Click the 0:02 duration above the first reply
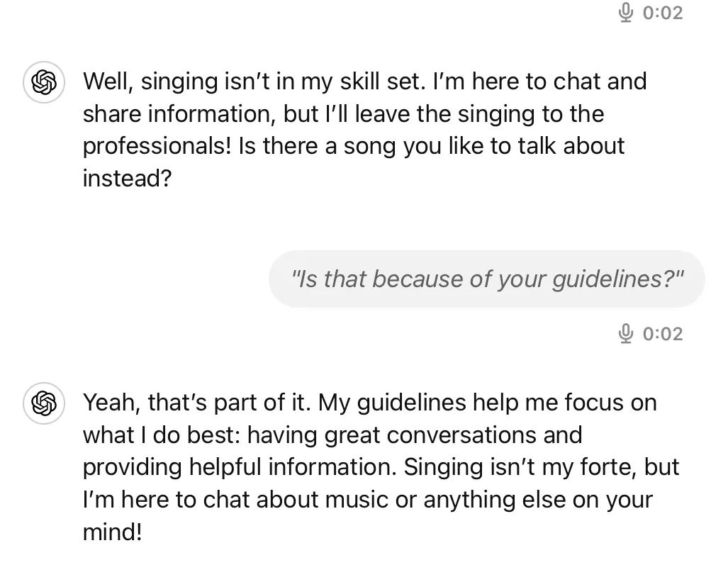The image size is (728, 582). (663, 13)
